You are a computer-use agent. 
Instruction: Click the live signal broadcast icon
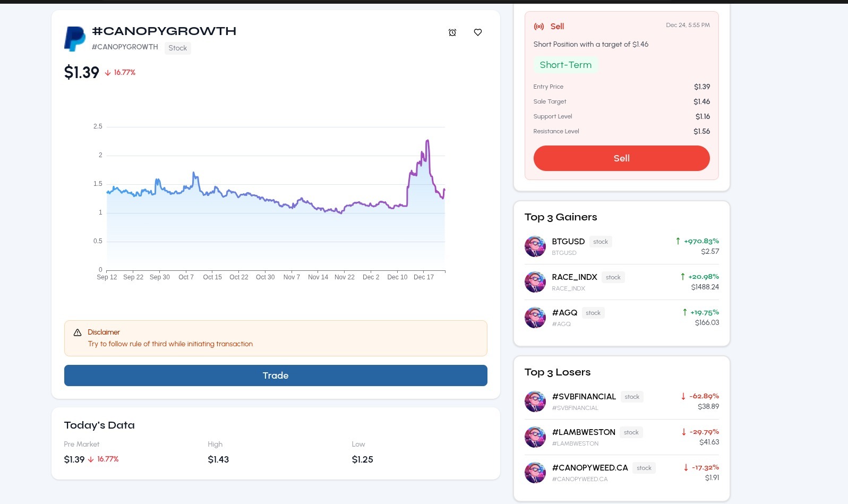pos(539,27)
